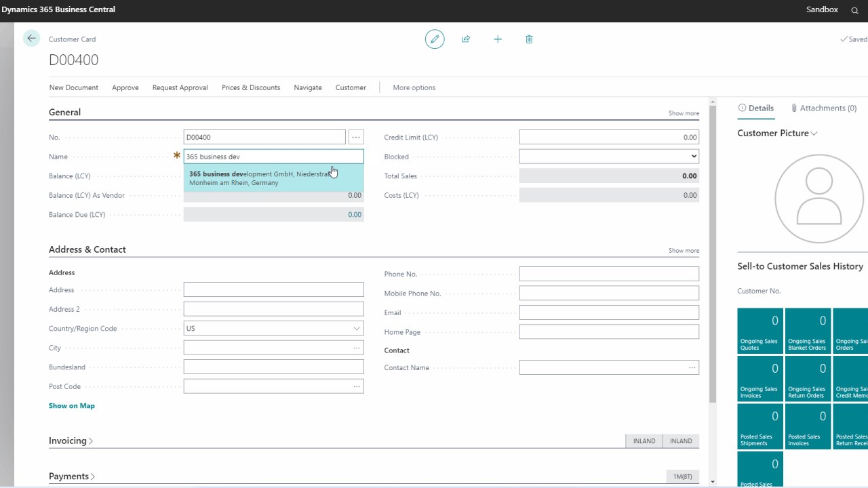Click the scroll down arrow of content scrollbar
Screen dimensions: 868x488
(713, 481)
